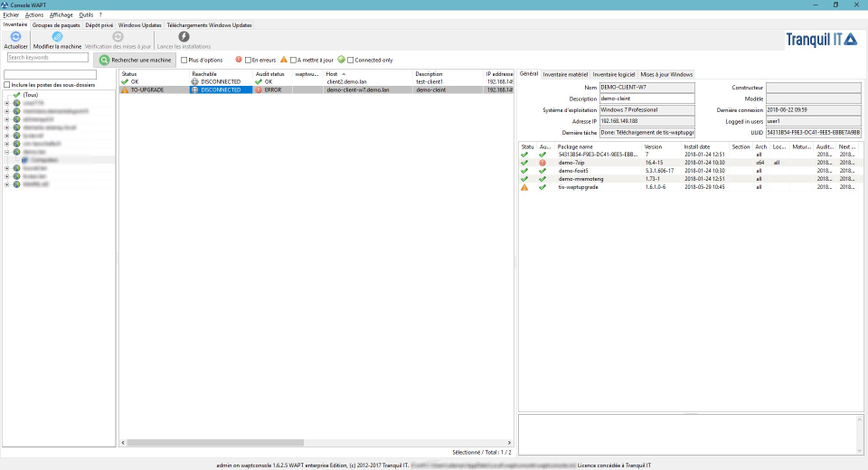Open the Actions menu
Screen dimensions: 868x470
click(33, 15)
